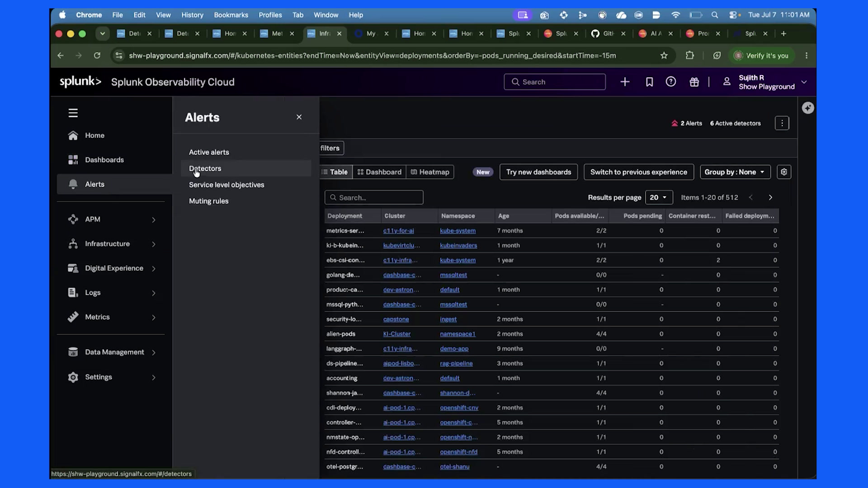Click the bookmark icon in header
This screenshot has width=868, height=488.
click(x=649, y=82)
